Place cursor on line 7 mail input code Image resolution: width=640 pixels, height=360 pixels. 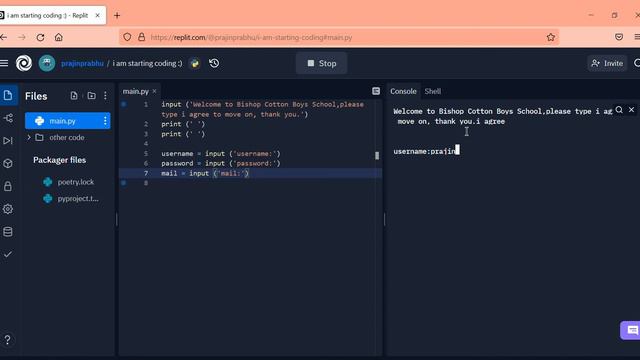205,173
